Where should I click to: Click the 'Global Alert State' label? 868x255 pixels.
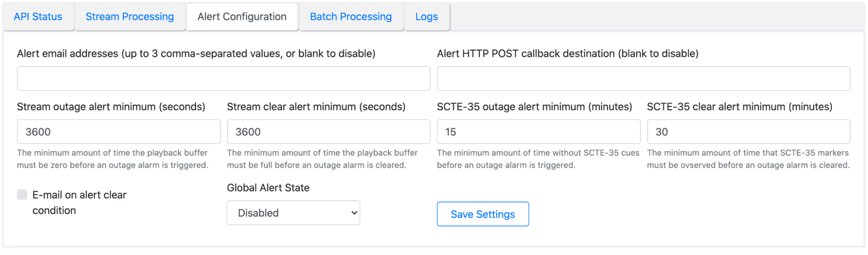(x=268, y=188)
